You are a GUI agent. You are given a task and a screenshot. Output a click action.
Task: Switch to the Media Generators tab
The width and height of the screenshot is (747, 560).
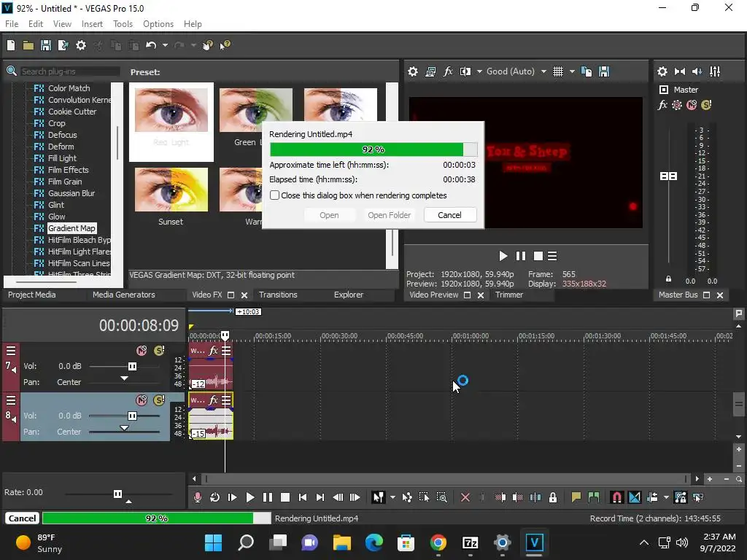124,295
